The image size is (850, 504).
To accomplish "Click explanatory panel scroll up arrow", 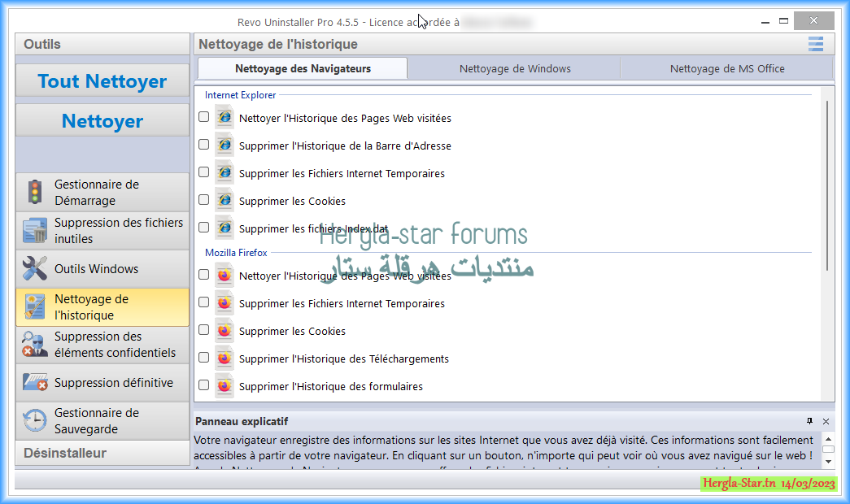I will (x=828, y=438).
